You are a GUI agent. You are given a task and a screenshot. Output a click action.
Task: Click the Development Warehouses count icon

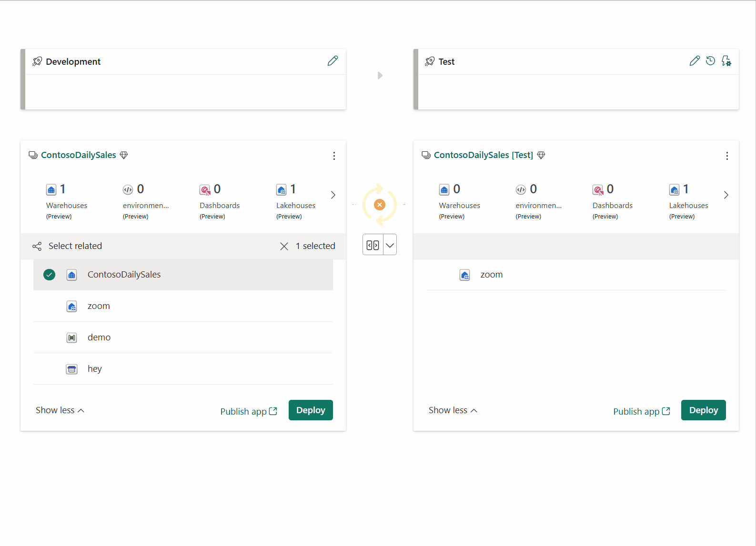pyautogui.click(x=51, y=189)
